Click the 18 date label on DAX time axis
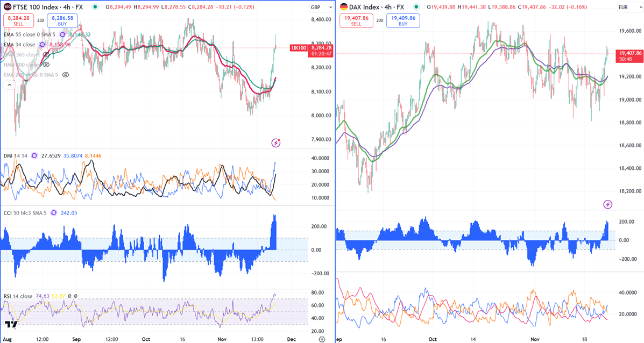This screenshot has height=343, width=644. tap(584, 339)
